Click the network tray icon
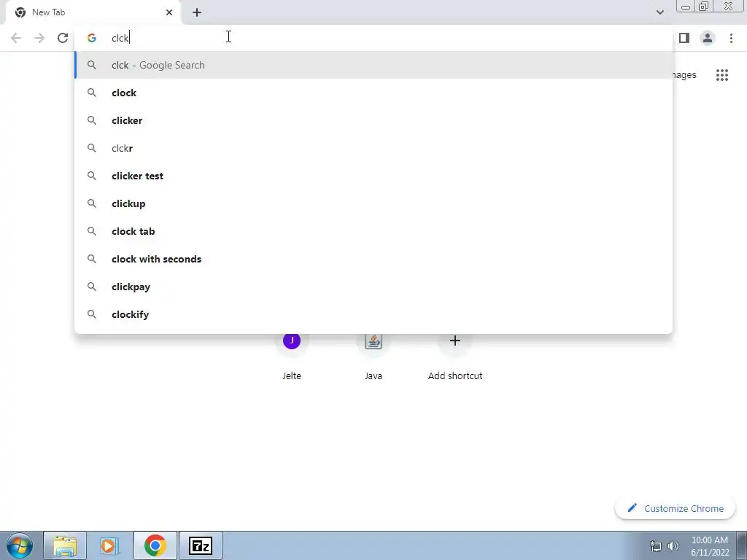This screenshot has height=560, width=747. tap(656, 546)
